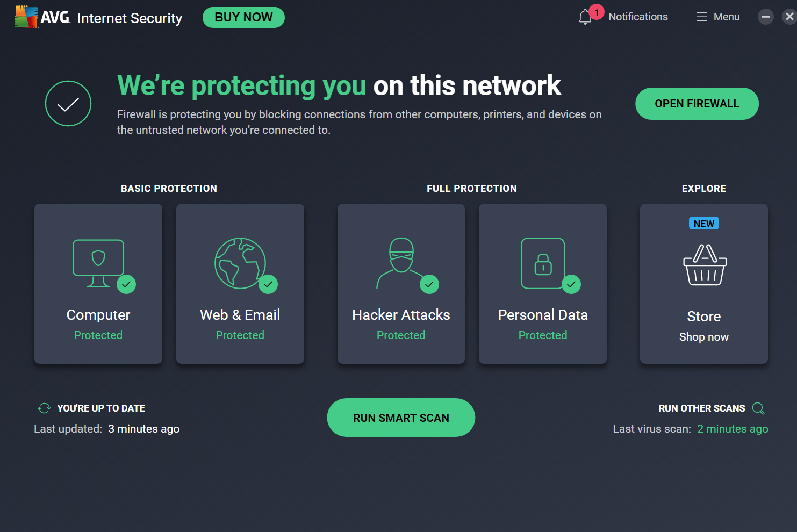Viewport: 797px width, 532px height.
Task: Click 'Protected' status under Computer
Action: point(98,335)
